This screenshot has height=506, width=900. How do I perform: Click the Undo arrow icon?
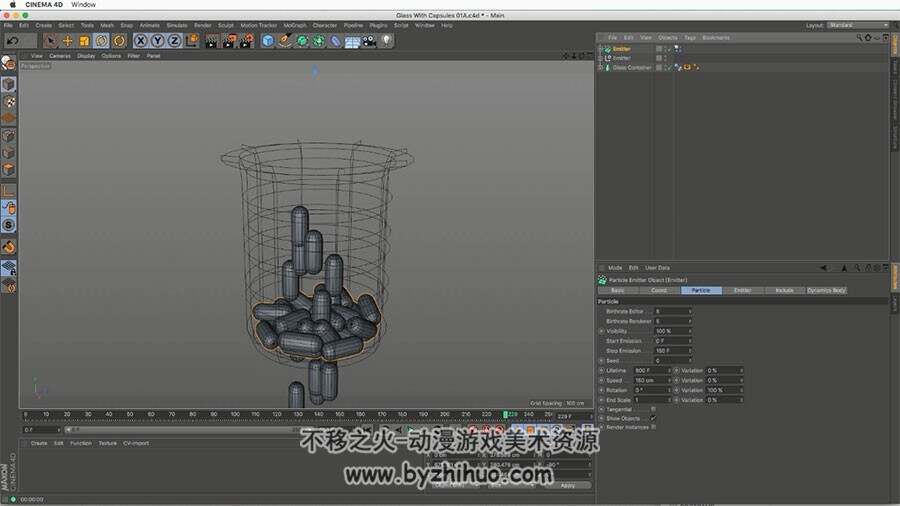pyautogui.click(x=13, y=41)
